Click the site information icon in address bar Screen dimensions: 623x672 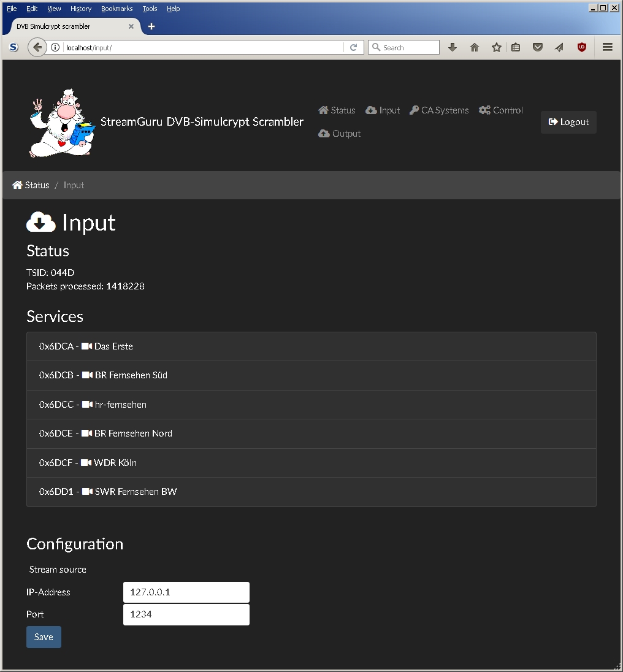point(55,48)
